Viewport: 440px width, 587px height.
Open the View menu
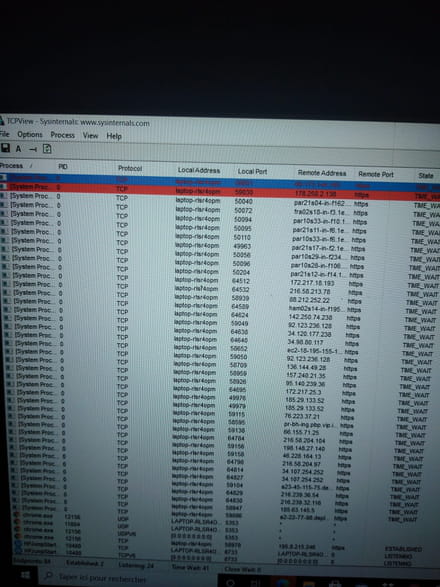90,136
